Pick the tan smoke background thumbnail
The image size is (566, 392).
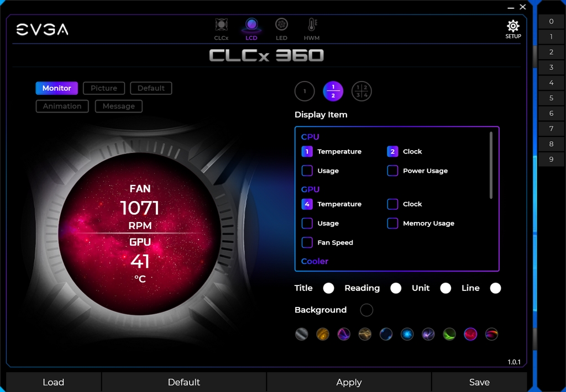[x=365, y=334]
